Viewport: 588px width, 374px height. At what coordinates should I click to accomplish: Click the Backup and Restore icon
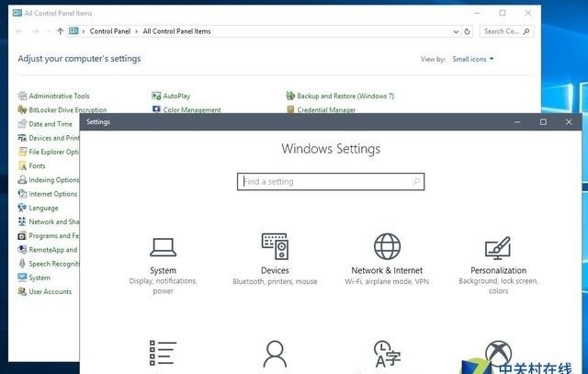[x=290, y=96]
